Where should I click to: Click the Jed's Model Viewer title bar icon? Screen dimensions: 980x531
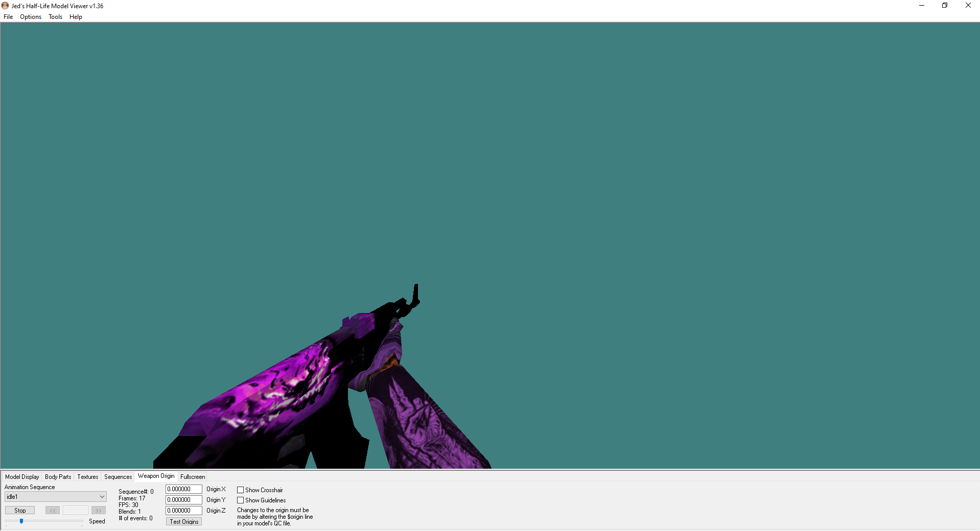[6, 6]
